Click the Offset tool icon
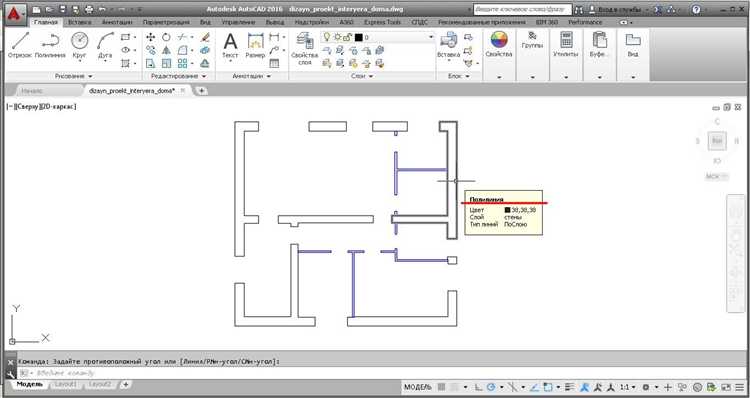 205,63
